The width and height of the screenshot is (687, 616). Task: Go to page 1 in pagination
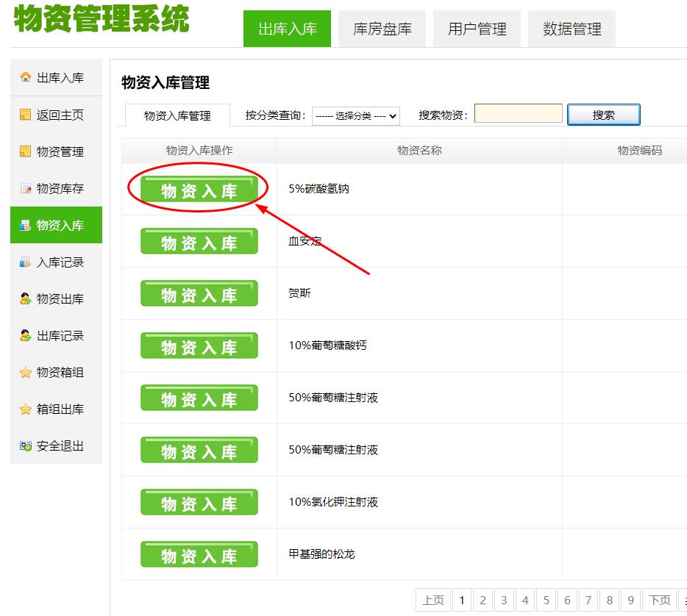click(462, 600)
